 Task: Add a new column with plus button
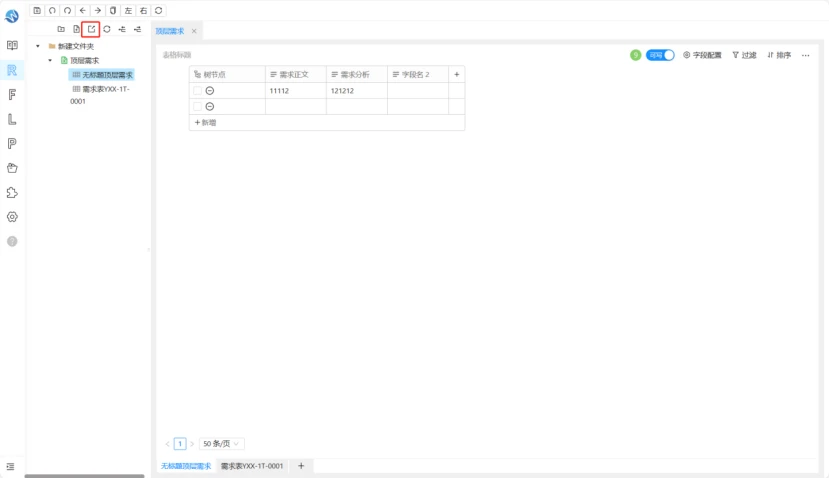point(457,75)
